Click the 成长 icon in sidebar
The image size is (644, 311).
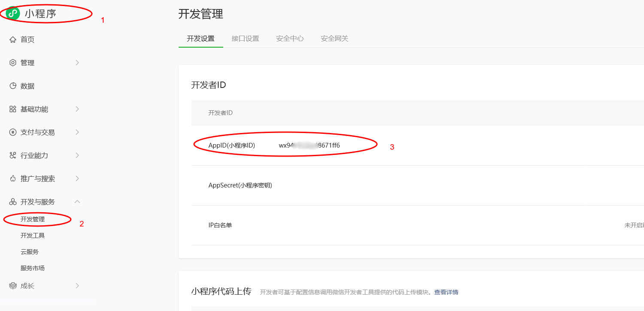[x=13, y=286]
